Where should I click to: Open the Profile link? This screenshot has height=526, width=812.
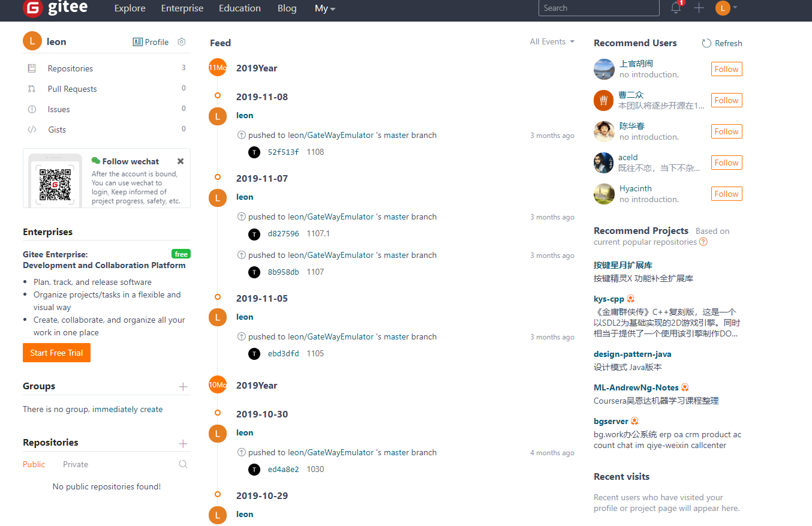click(151, 42)
